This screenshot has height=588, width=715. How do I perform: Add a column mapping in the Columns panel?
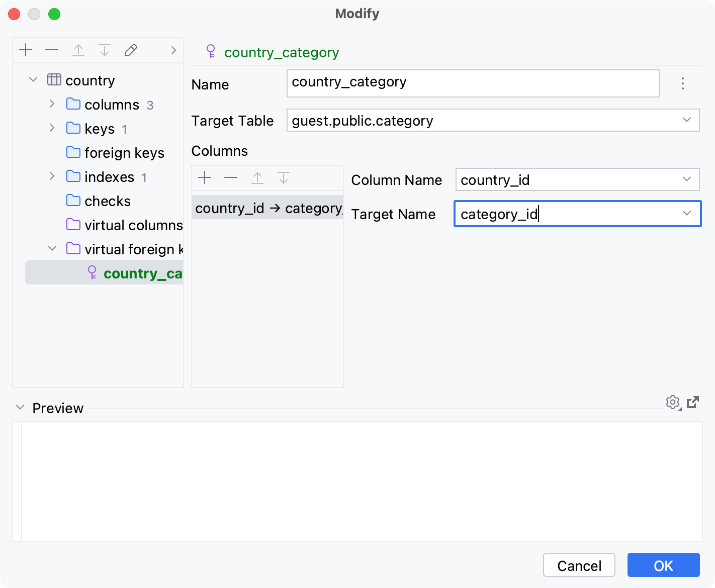pyautogui.click(x=205, y=177)
